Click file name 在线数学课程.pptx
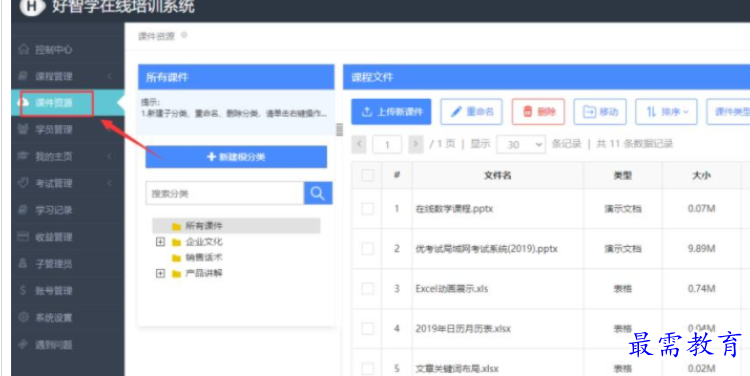 pos(454,209)
